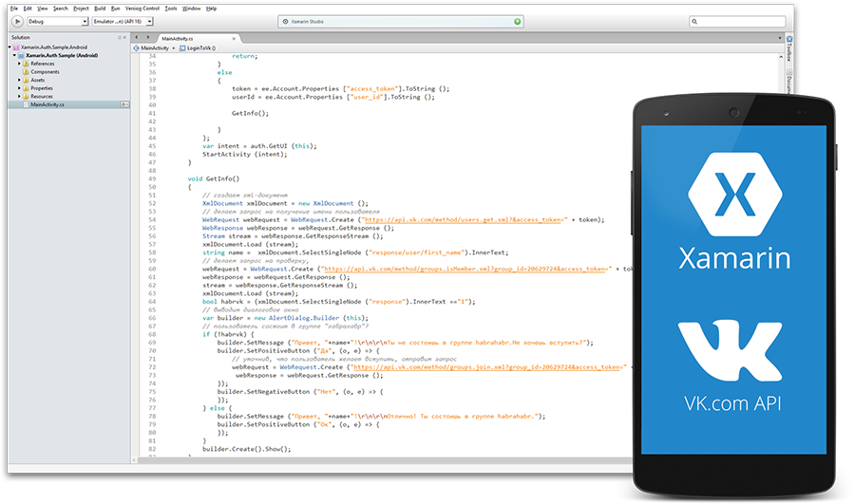
Task: Click the magnifier icon in the search box
Action: point(694,21)
